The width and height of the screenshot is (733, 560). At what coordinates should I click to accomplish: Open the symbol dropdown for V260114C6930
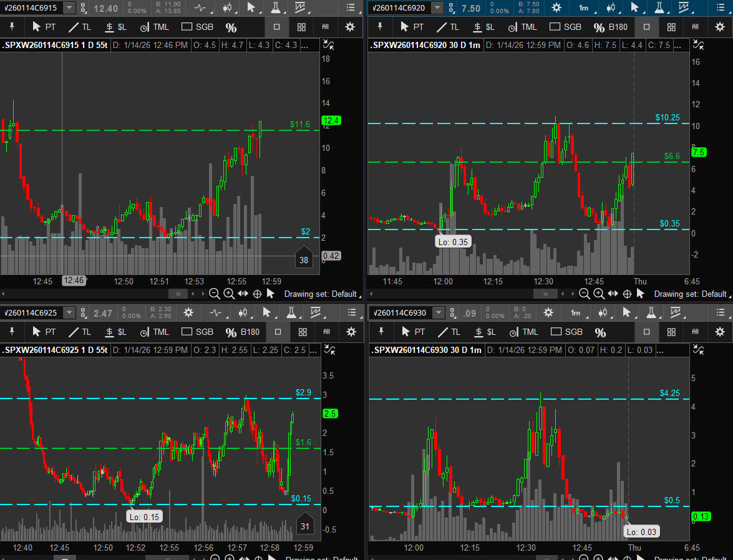coord(439,312)
